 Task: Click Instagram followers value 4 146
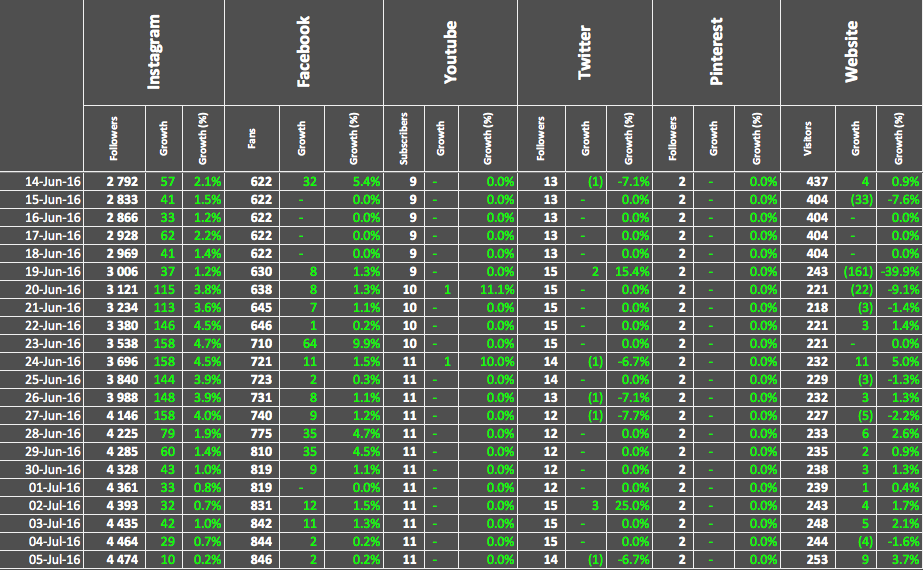pos(114,416)
